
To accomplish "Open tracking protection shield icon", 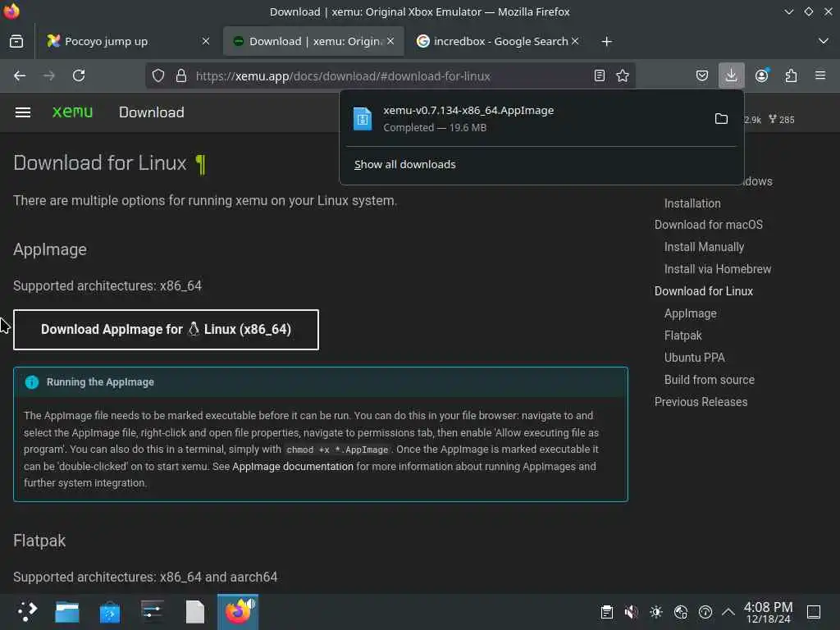I will point(158,75).
